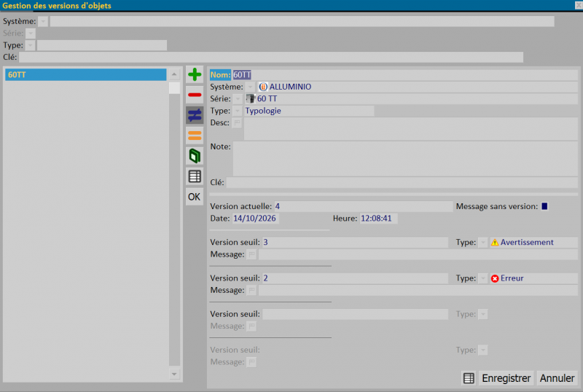Open the green book icon
Image resolution: width=583 pixels, height=392 pixels.
[195, 156]
